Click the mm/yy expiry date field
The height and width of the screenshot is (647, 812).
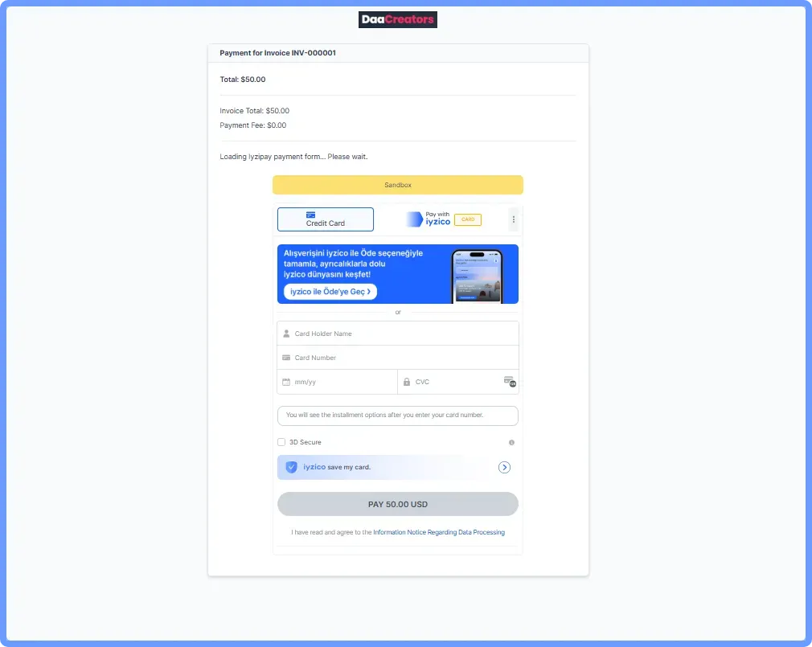337,382
